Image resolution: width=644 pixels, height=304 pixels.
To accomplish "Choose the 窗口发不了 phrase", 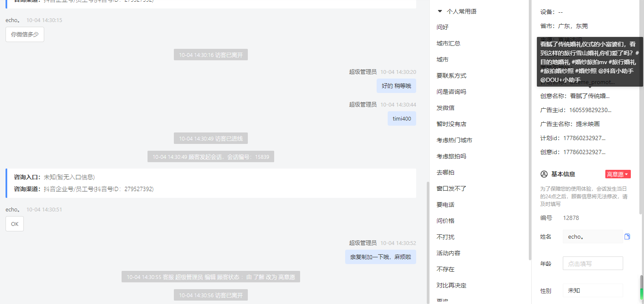I will pos(451,189).
